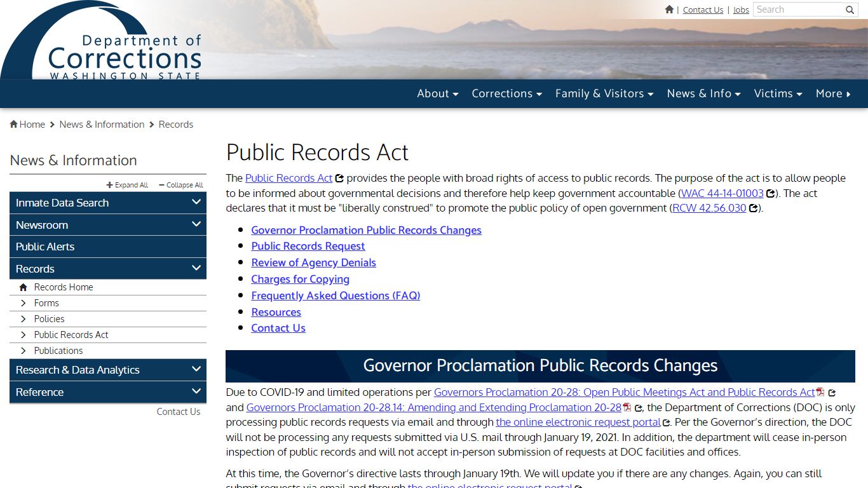Image resolution: width=868 pixels, height=488 pixels.
Task: Click the home icon in top utility bar
Action: [669, 10]
